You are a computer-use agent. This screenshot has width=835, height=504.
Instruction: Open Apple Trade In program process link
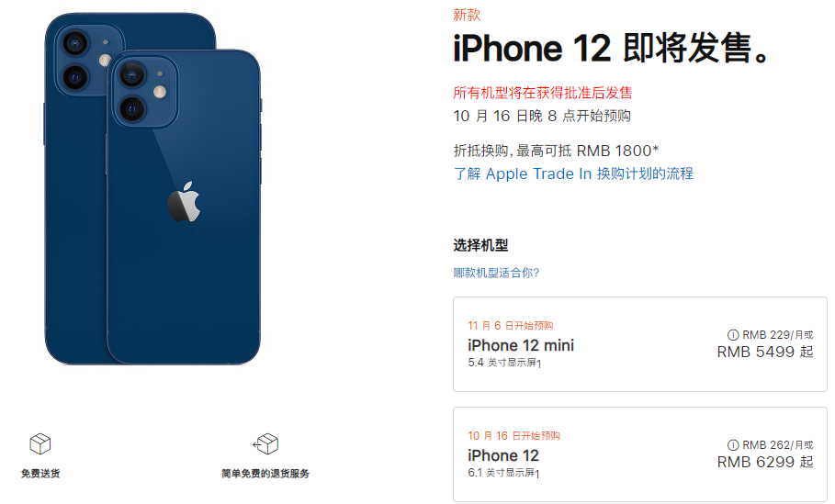coord(573,174)
